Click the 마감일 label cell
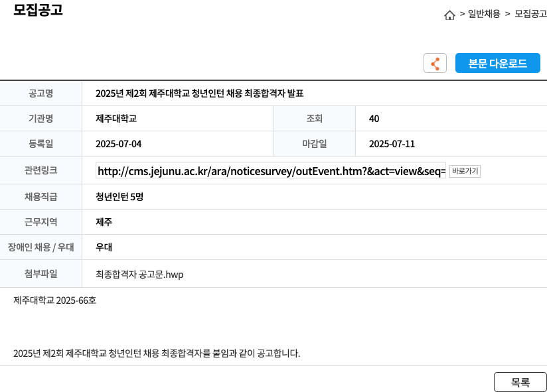 pos(314,143)
